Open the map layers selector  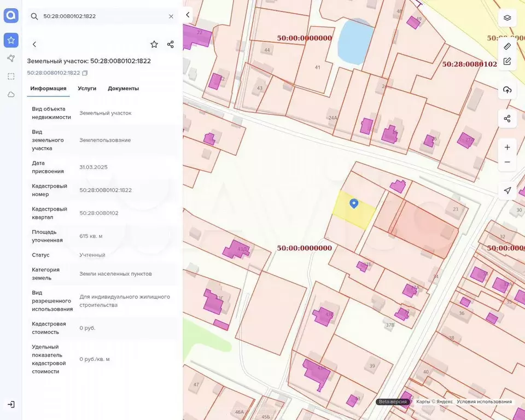507,17
